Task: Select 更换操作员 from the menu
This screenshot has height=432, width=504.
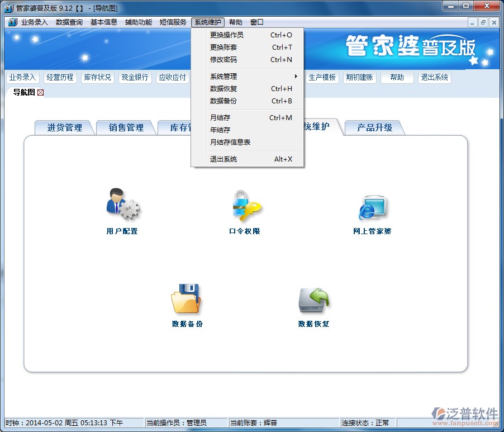Action: (x=247, y=35)
